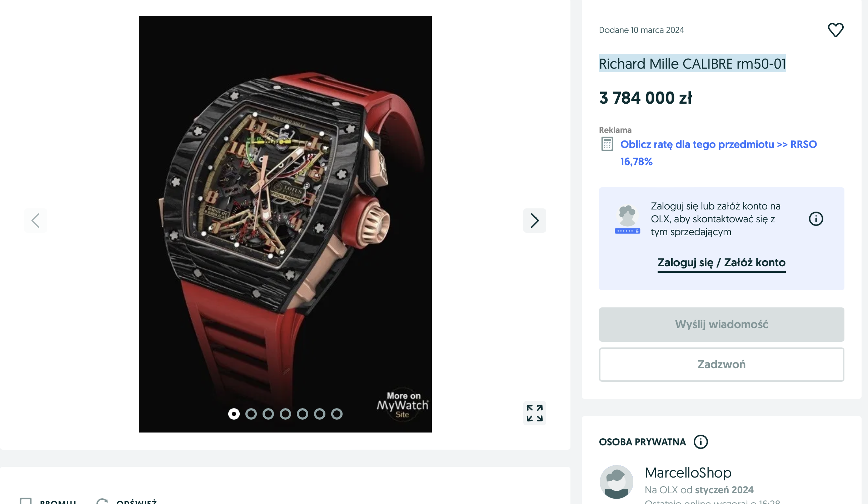Select the second gallery image dot
This screenshot has height=504, width=868.
[251, 414]
